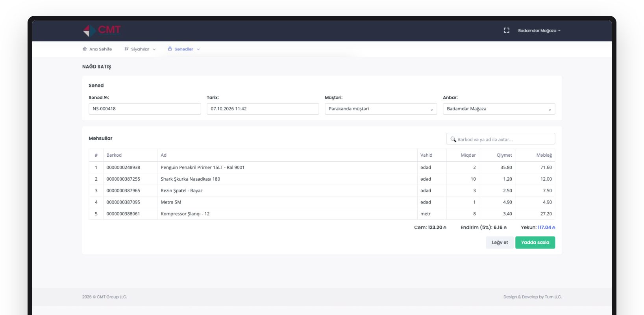Focus the barcode or name search box
This screenshot has height=315, width=644.
point(501,139)
